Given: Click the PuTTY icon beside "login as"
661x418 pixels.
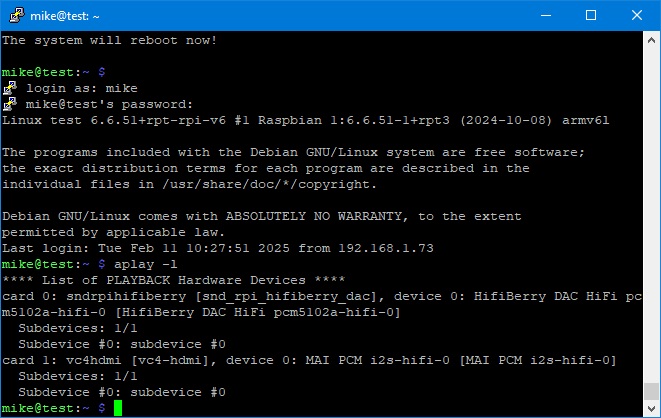Looking at the screenshot, I should [10, 88].
